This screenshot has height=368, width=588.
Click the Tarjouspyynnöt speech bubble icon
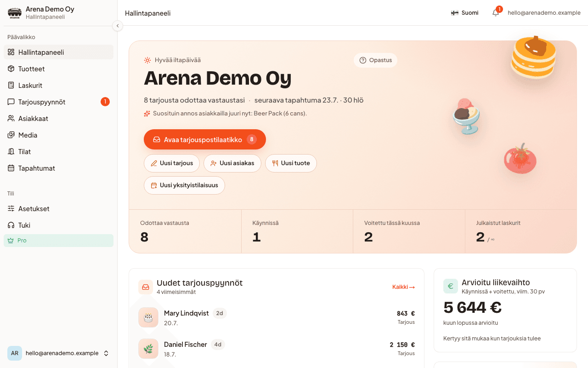[11, 102]
